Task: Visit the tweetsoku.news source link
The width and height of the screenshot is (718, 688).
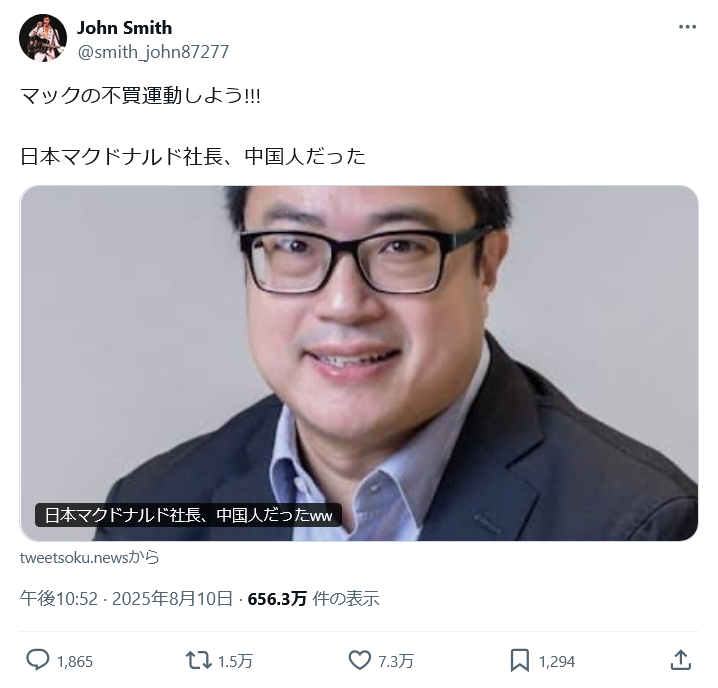Action: tap(89, 557)
